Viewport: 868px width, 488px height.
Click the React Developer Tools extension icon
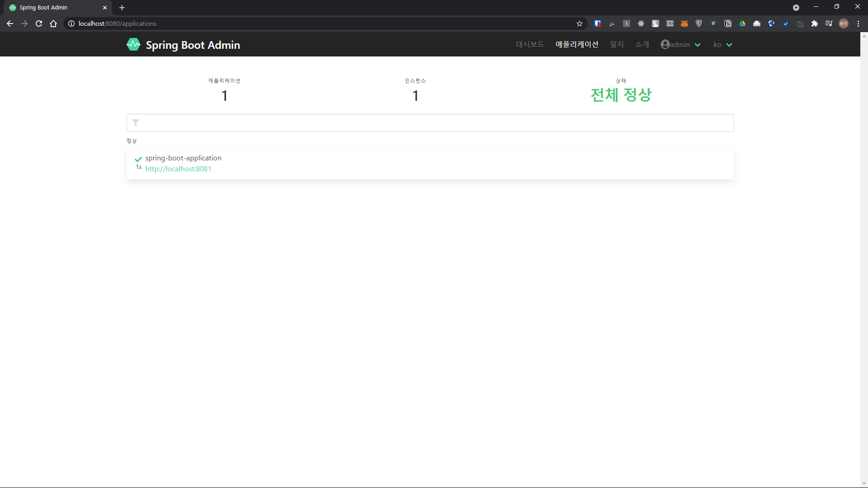(641, 23)
